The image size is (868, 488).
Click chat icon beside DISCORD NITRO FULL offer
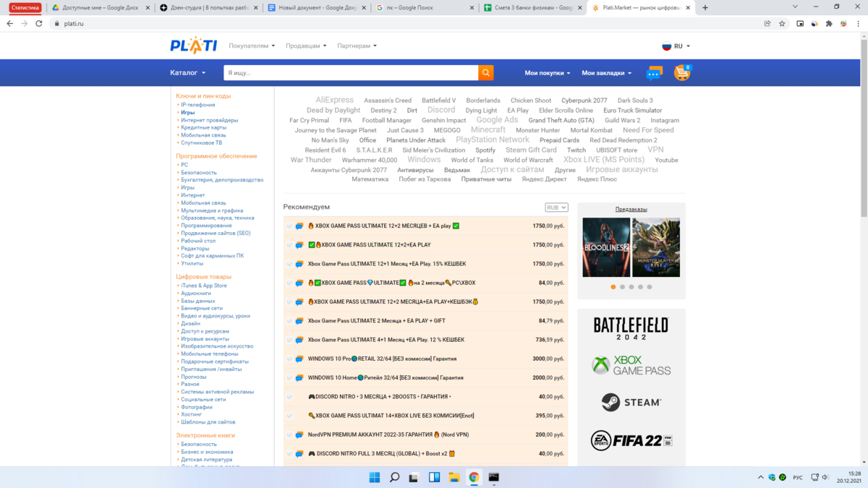299,453
